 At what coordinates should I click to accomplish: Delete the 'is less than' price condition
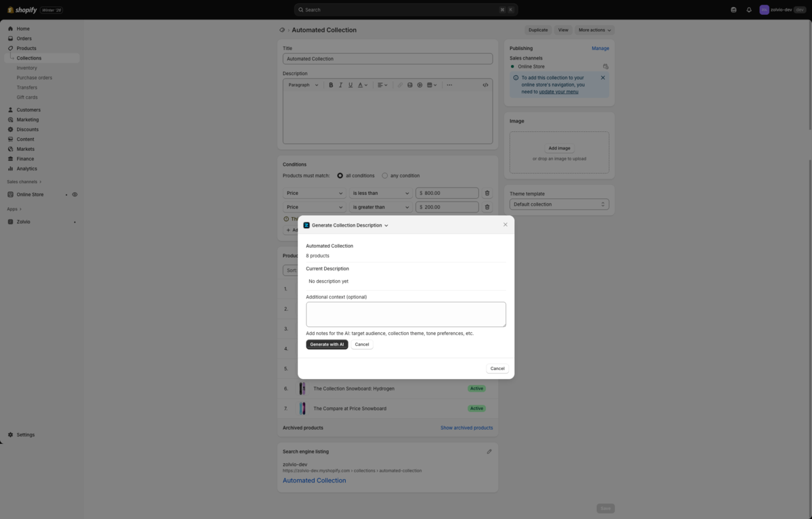(x=487, y=193)
